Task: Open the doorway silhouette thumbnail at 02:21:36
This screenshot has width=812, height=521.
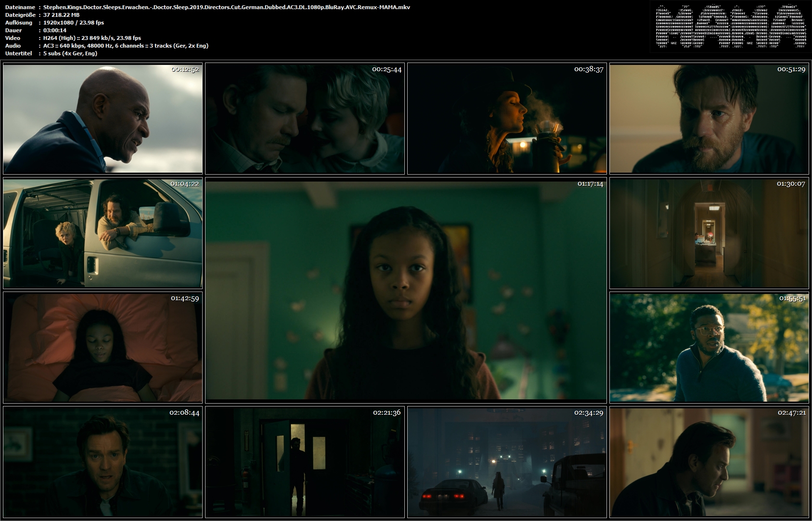Action: coord(305,462)
